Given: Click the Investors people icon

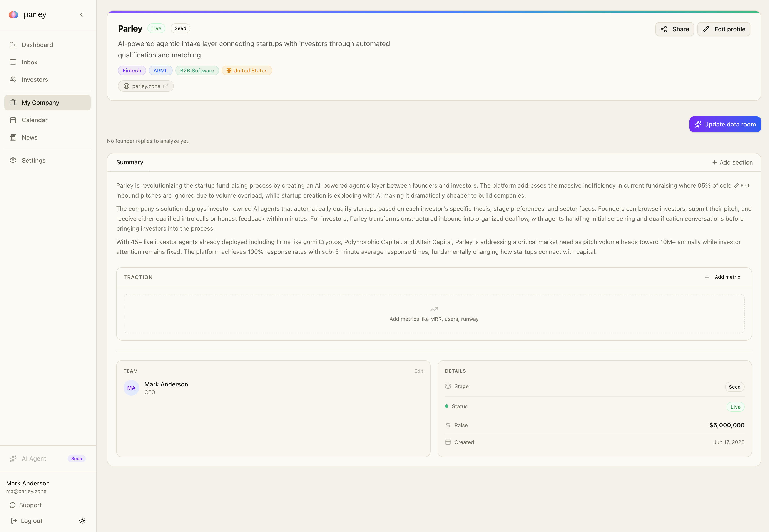Looking at the screenshot, I should 13,79.
